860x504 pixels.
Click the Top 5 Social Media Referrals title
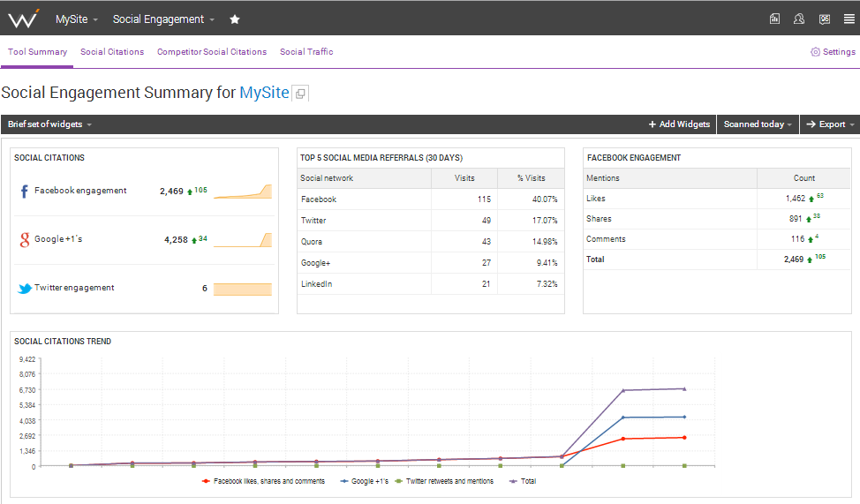[x=381, y=157]
